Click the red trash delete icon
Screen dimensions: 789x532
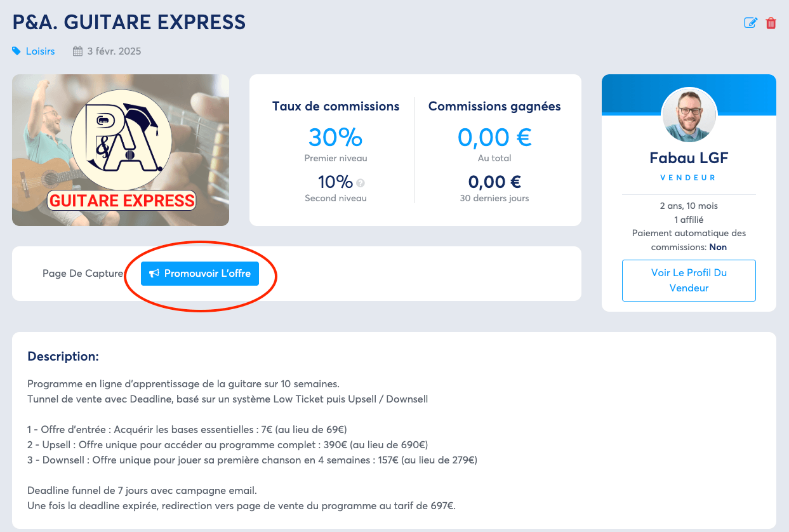tap(771, 23)
